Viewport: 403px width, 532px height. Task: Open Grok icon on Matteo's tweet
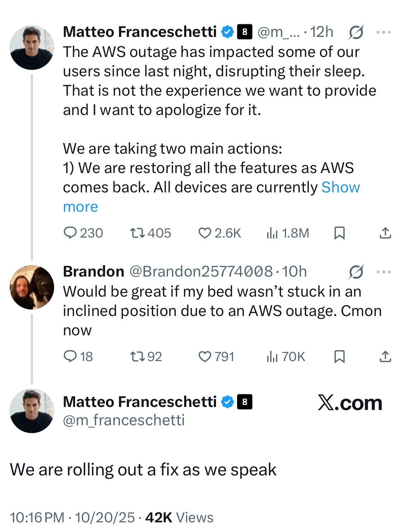[x=356, y=32]
